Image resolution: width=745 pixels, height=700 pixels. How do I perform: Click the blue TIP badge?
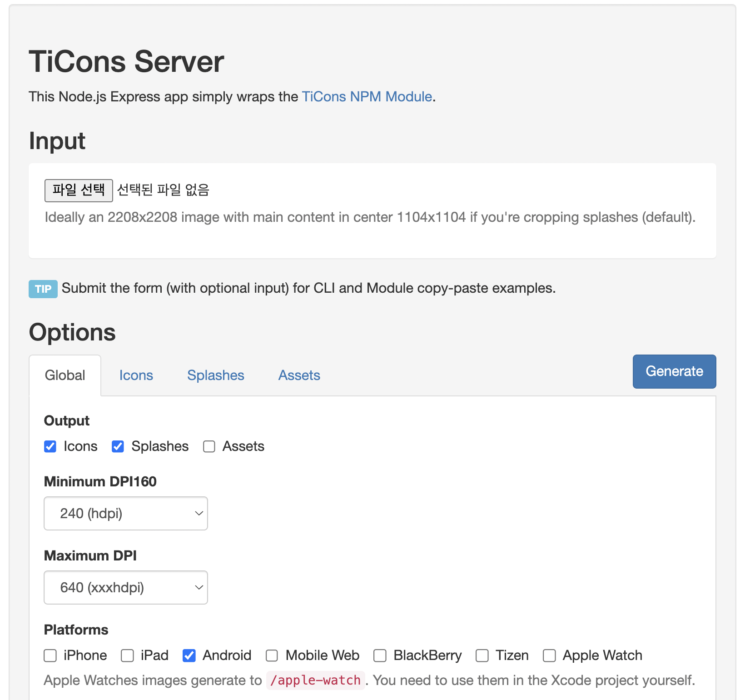(x=43, y=289)
